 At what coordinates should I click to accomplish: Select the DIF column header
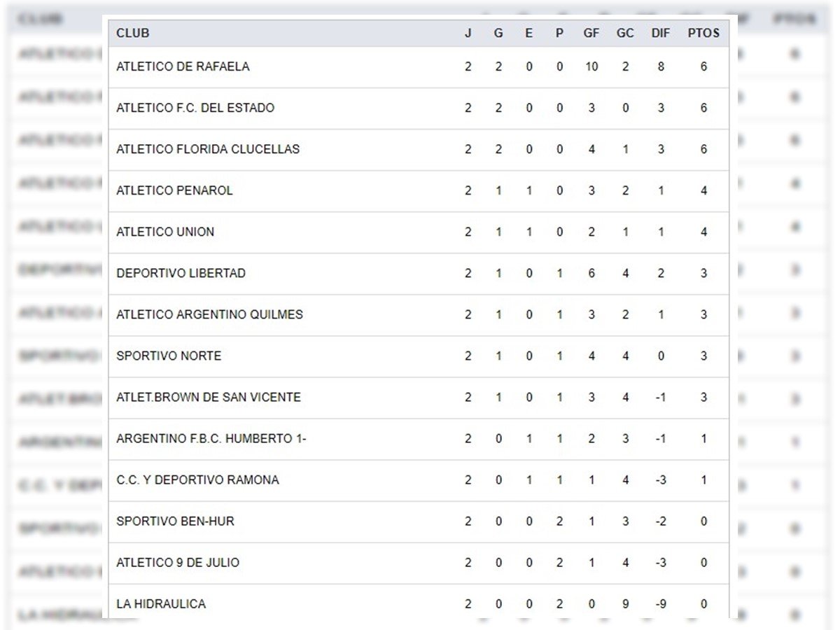pos(660,33)
